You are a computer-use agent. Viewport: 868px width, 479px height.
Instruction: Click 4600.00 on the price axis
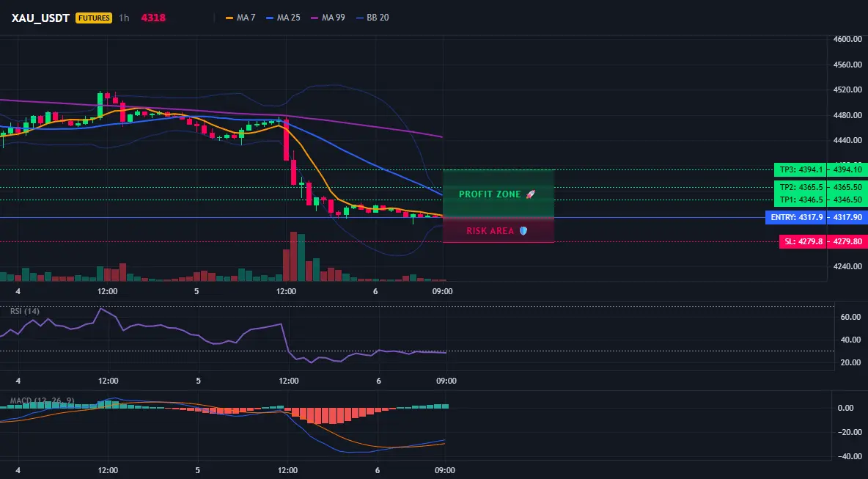847,40
